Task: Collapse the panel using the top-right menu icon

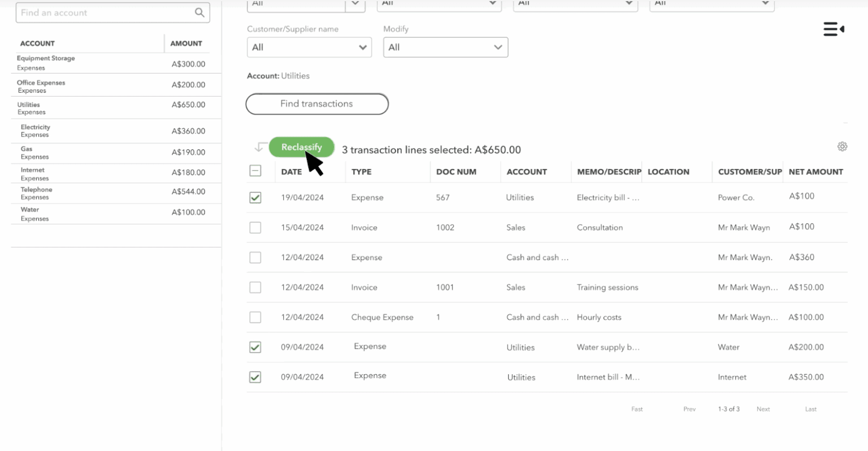Action: pyautogui.click(x=833, y=28)
